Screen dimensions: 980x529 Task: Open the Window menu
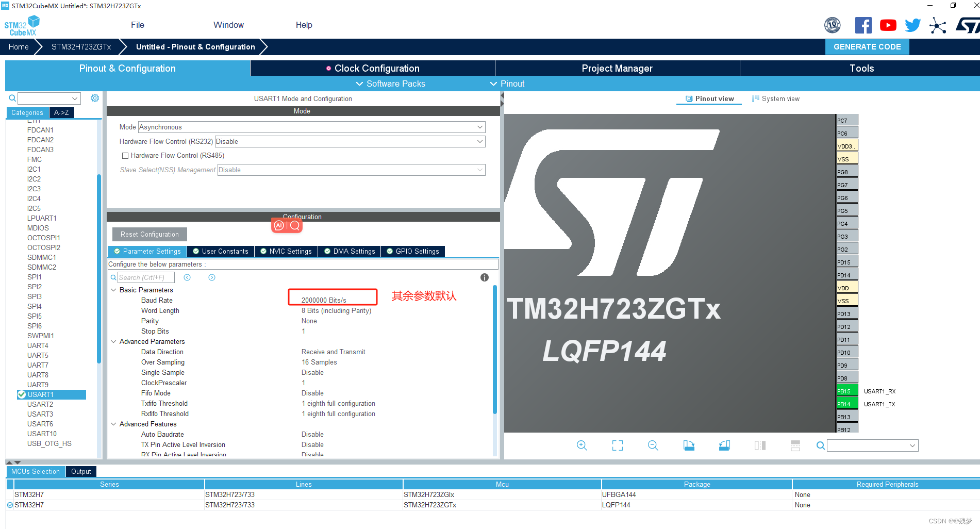tap(228, 25)
